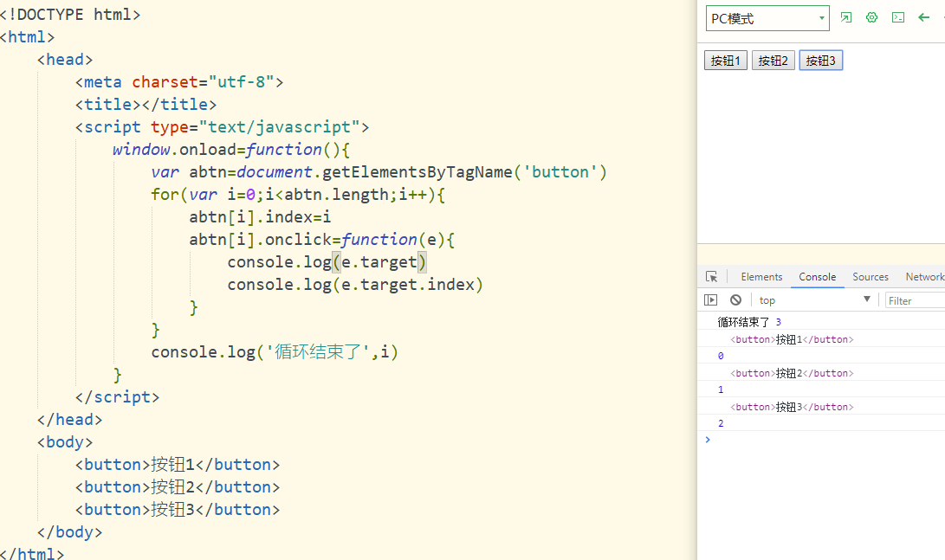945x560 pixels.
Task: Clear the console with the no-entry icon
Action: point(735,299)
